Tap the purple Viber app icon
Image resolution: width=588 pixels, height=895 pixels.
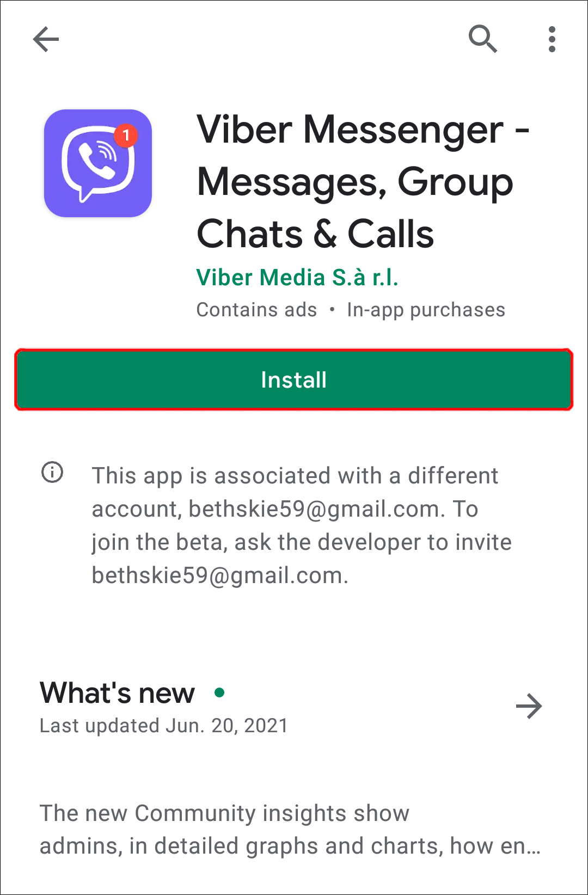click(98, 163)
